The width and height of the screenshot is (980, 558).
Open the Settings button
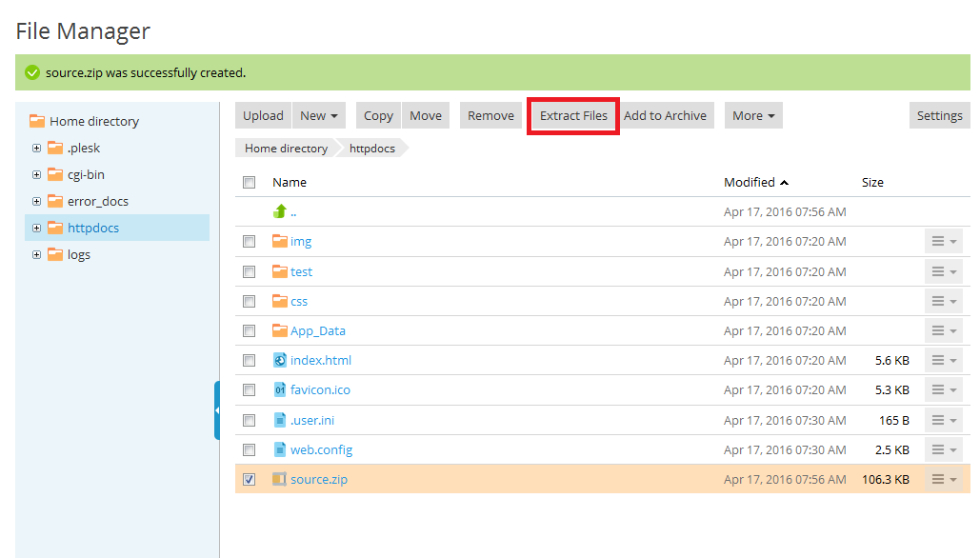click(939, 115)
